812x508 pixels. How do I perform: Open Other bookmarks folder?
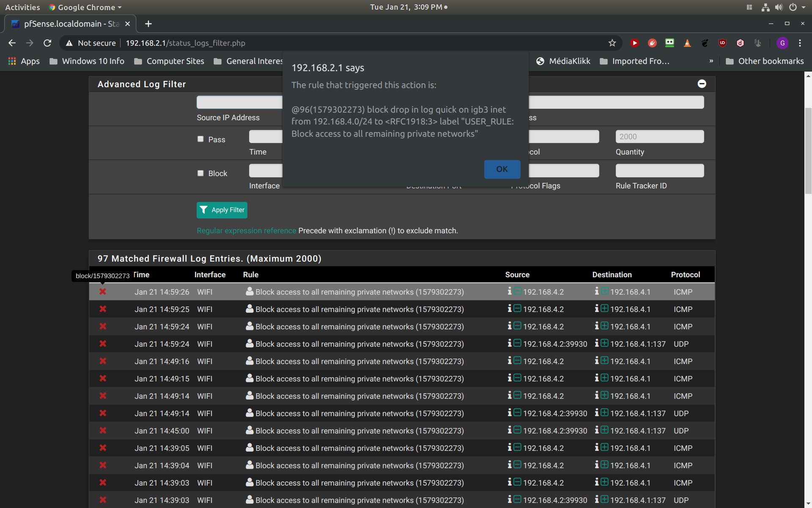(765, 61)
